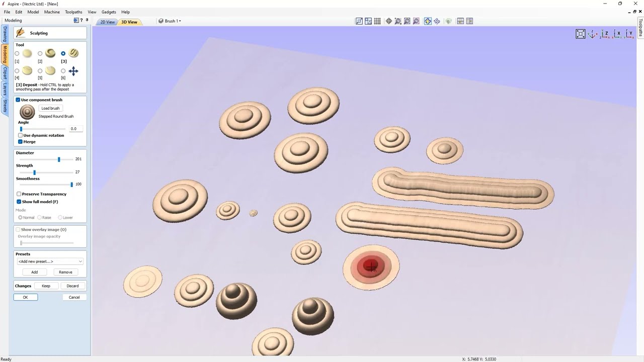Click the horizontal split view icon
Screen dimensions: 644x362
[460, 21]
